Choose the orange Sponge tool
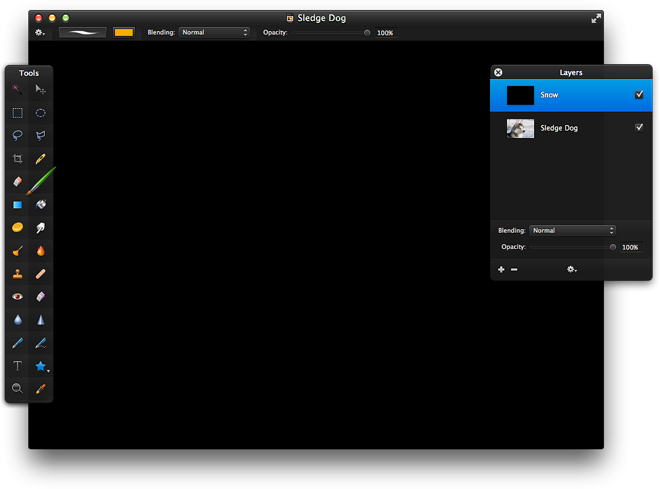660x489 pixels. 17,227
